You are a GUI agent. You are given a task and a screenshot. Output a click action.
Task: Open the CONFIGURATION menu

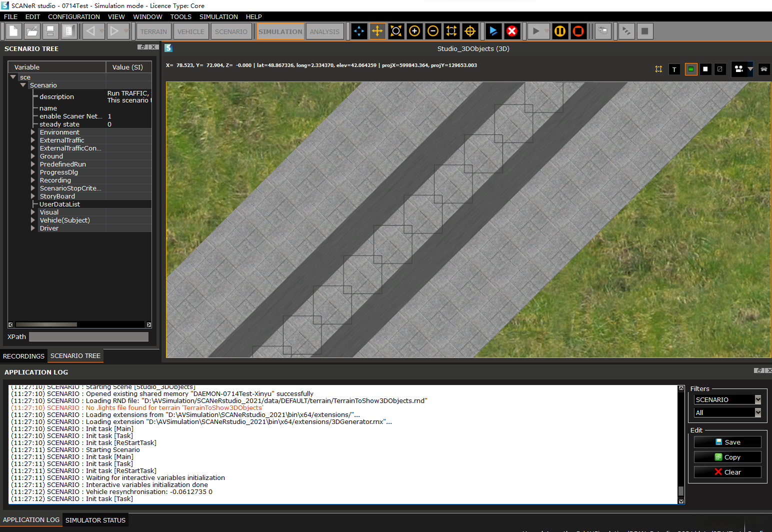coord(74,16)
